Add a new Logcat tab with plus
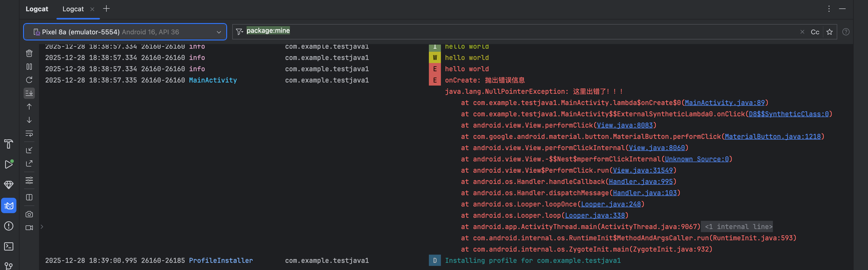 106,9
